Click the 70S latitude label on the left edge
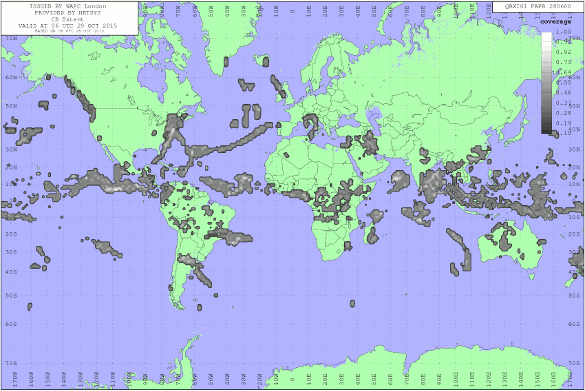 coord(11,363)
